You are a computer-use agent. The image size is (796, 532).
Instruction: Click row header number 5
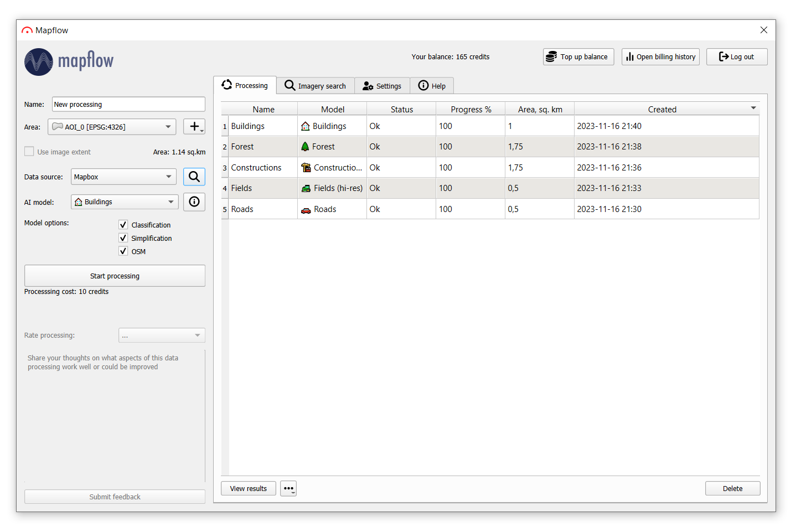pos(225,209)
